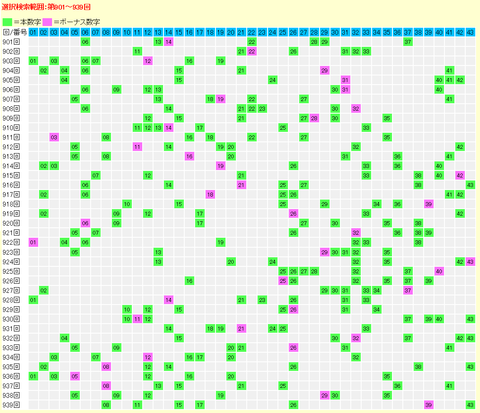Click the green 本数字 legend square
480x413 pixels.
(7, 22)
